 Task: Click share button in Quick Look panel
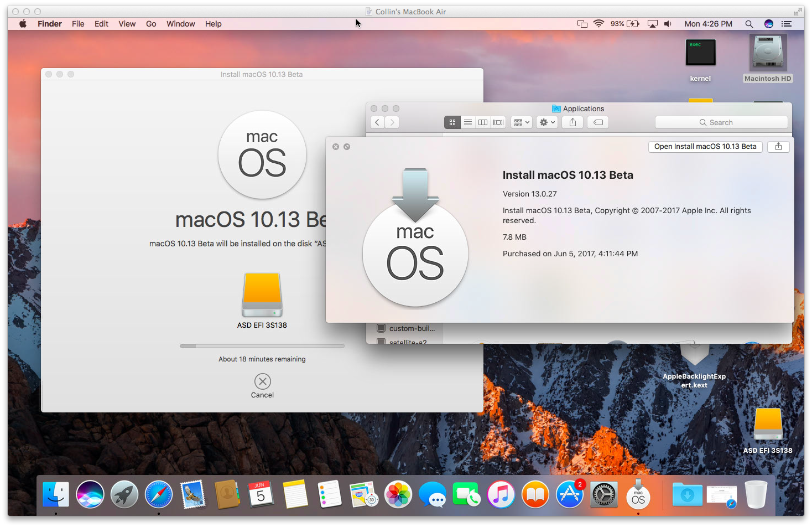pos(778,147)
